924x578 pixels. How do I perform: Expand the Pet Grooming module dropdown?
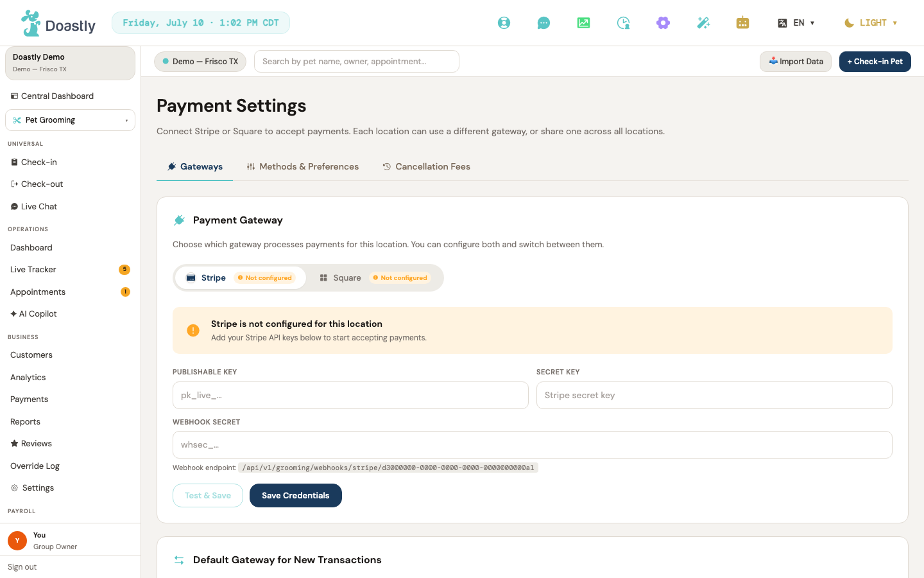pyautogui.click(x=70, y=120)
